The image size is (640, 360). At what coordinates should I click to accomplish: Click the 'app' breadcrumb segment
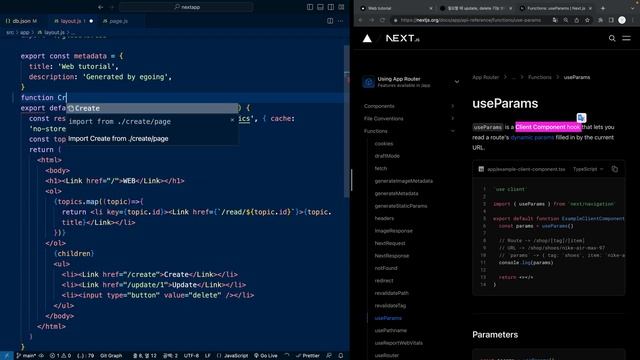[x=24, y=32]
